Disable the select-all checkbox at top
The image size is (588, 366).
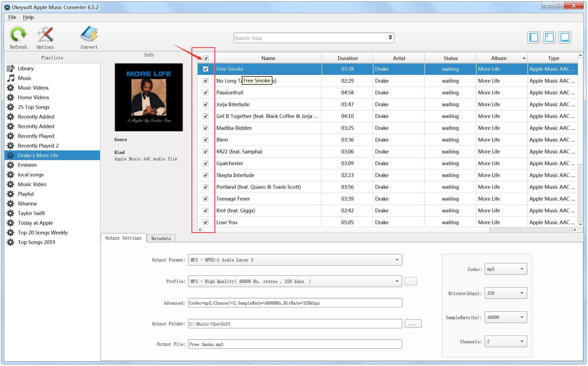[206, 58]
